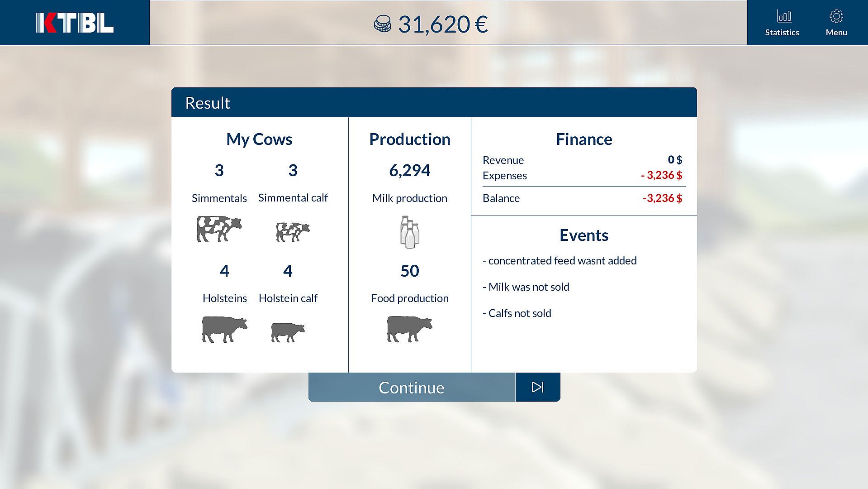The image size is (868, 489).
Task: Click the spotted Simmental cow icon
Action: pos(219,229)
